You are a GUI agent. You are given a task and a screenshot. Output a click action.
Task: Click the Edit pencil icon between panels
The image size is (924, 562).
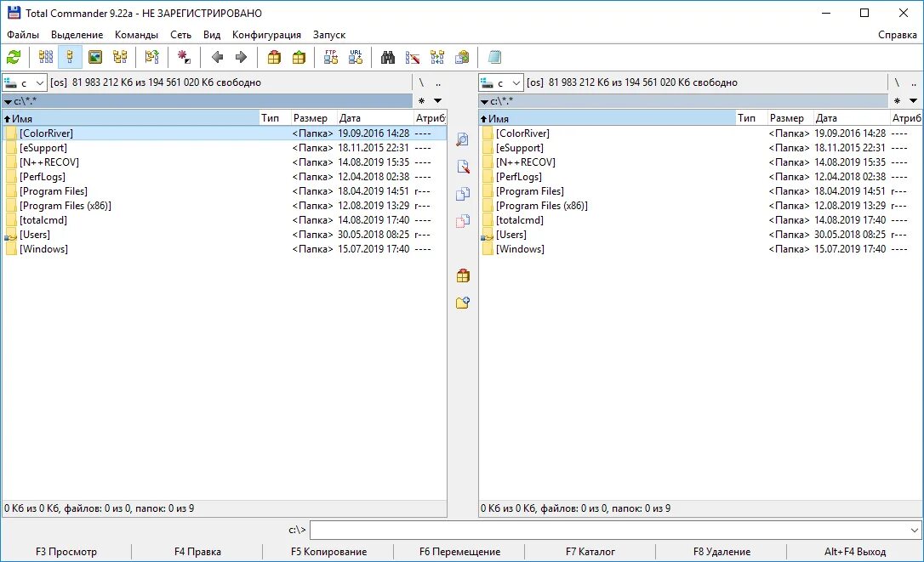point(463,167)
